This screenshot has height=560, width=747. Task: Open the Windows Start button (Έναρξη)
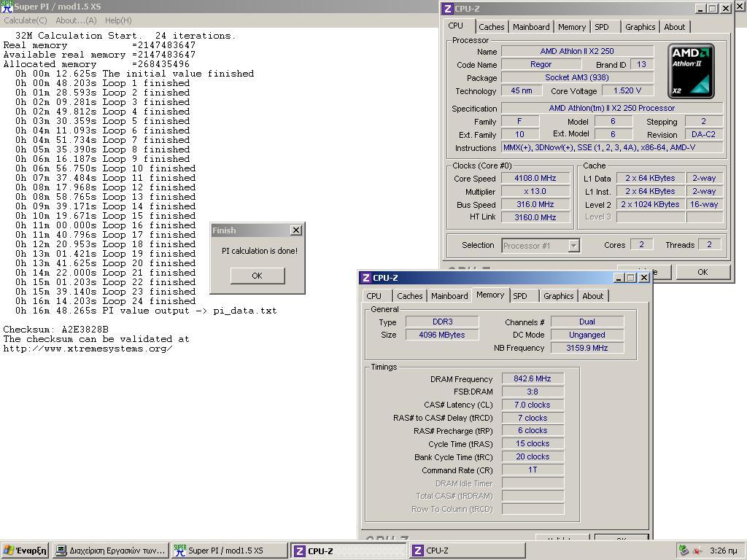click(24, 551)
